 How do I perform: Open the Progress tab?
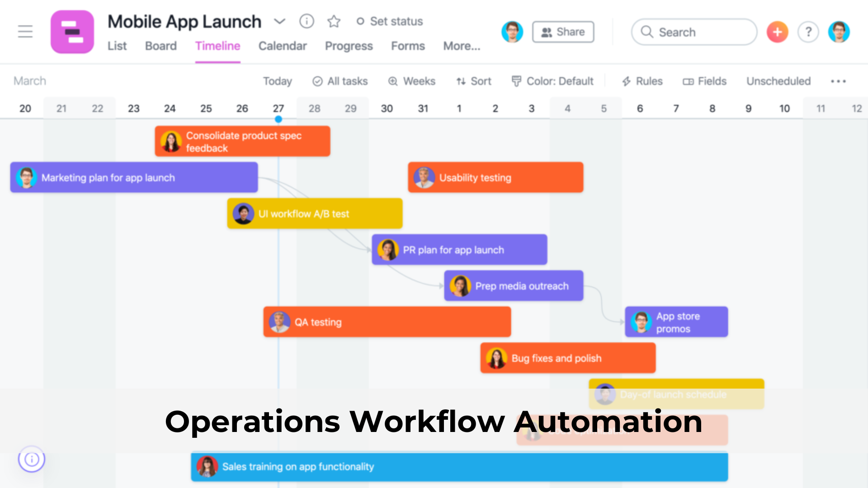[349, 46]
